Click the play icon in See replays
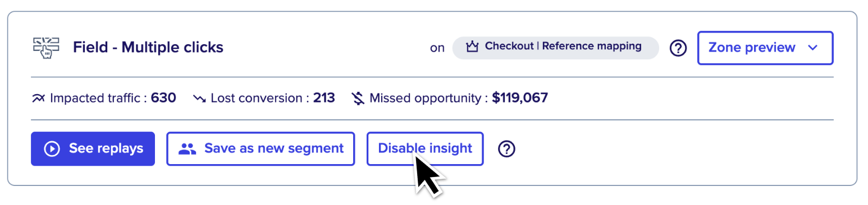Screen dimensions: 868x205 tap(52, 148)
